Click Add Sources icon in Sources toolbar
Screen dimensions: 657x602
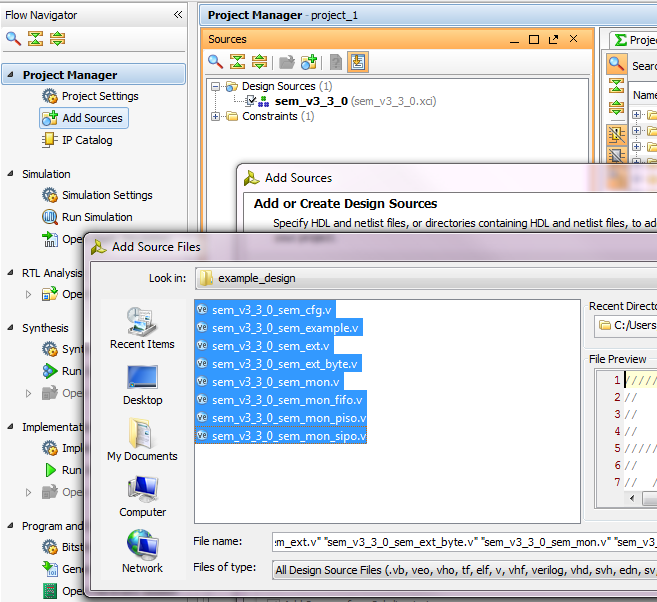(x=309, y=62)
